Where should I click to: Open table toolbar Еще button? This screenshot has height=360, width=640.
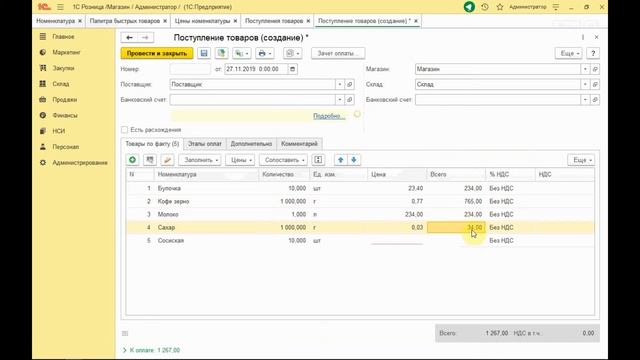coord(581,160)
